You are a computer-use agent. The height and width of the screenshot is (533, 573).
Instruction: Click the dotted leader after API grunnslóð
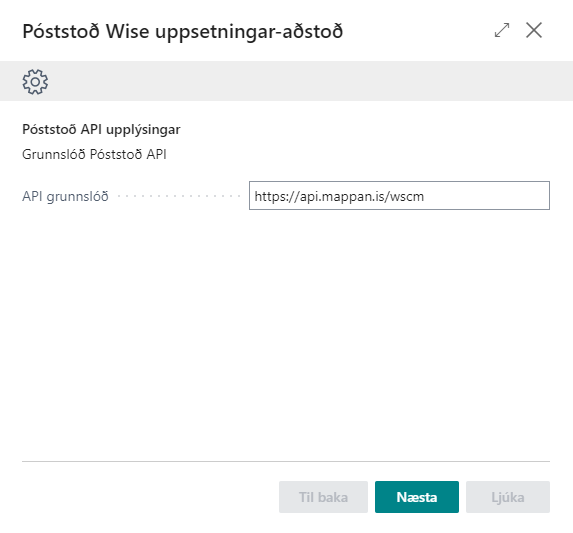(179, 196)
